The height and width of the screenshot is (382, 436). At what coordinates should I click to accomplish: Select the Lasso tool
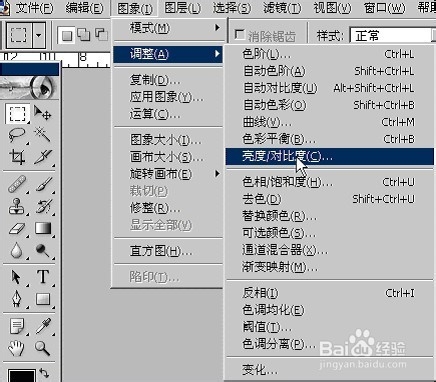tap(17, 135)
